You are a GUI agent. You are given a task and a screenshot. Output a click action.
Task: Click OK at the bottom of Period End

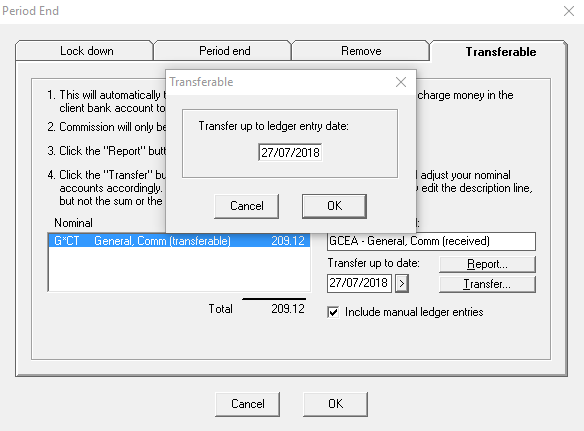pyautogui.click(x=335, y=404)
